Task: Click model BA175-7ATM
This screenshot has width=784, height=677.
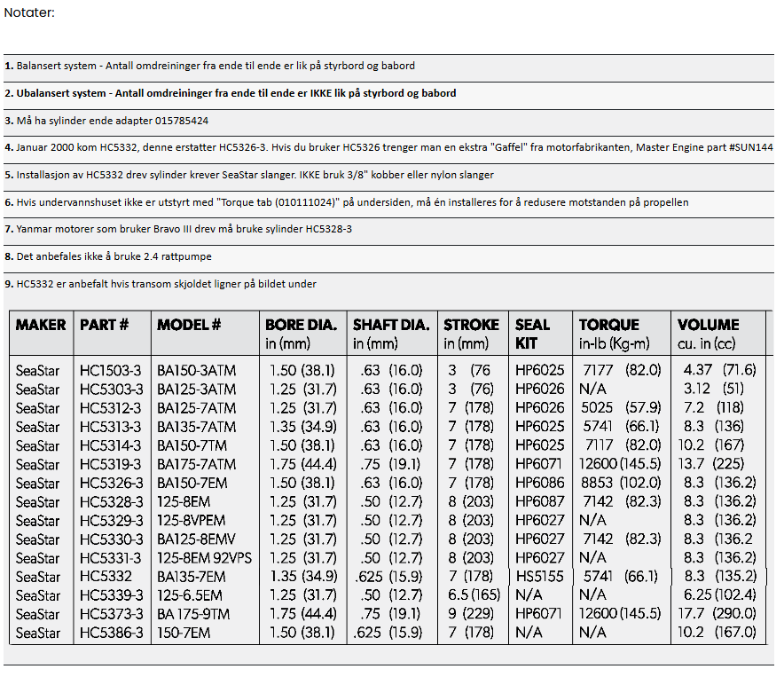Action: coord(196,464)
